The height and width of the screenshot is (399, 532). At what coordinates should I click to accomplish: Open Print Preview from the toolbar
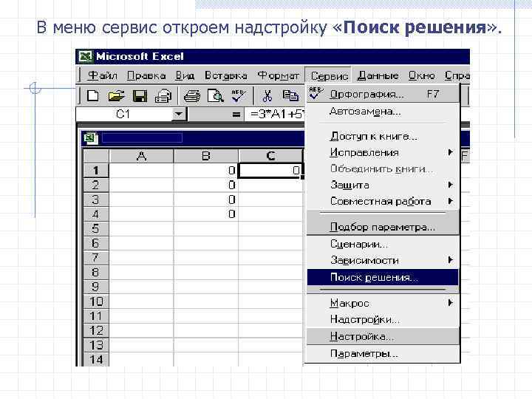point(216,96)
